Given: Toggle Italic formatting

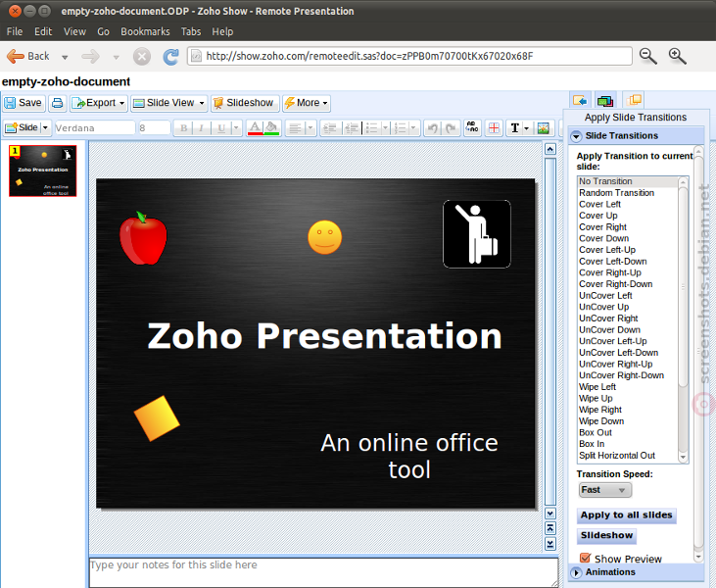Looking at the screenshot, I should tap(201, 128).
